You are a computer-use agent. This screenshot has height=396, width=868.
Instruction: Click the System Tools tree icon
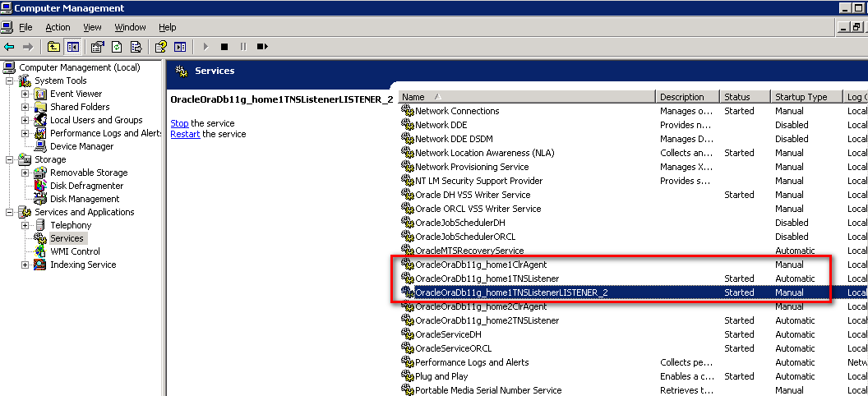25,81
